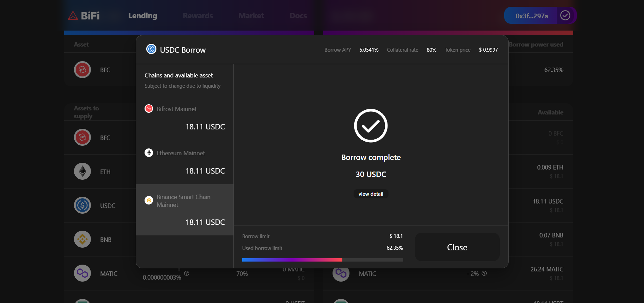Click the ETH token icon
Image resolution: width=644 pixels, height=303 pixels.
click(82, 171)
